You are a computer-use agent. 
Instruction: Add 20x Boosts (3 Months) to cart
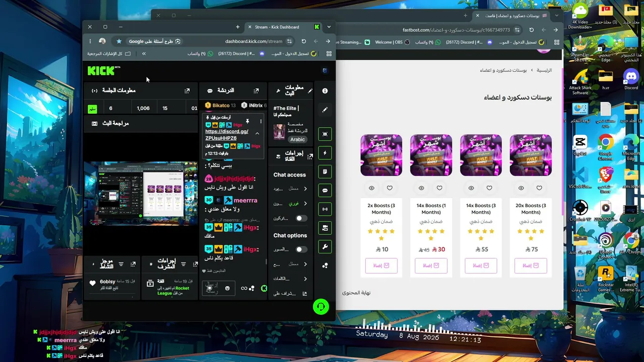tap(530, 265)
